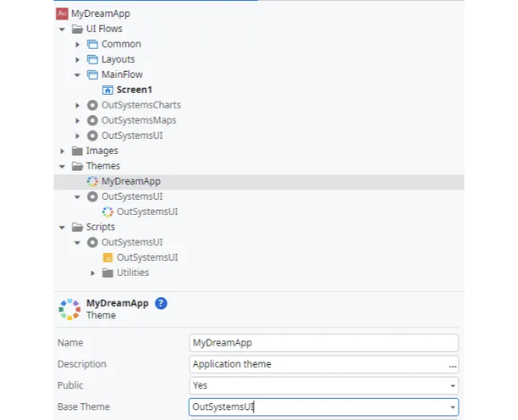This screenshot has height=420, width=518.
Task: Select the MyDreamApp theme icon in Themes
Action: (92, 181)
